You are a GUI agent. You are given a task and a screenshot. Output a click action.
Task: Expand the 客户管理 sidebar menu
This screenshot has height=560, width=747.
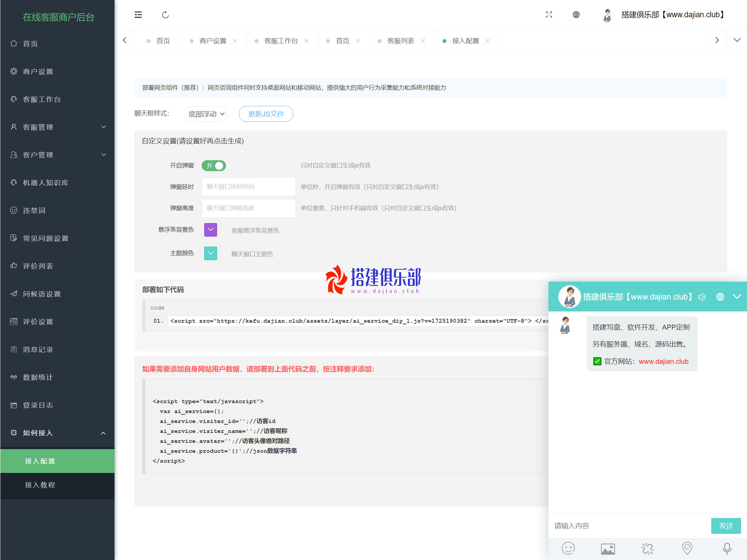pyautogui.click(x=57, y=155)
